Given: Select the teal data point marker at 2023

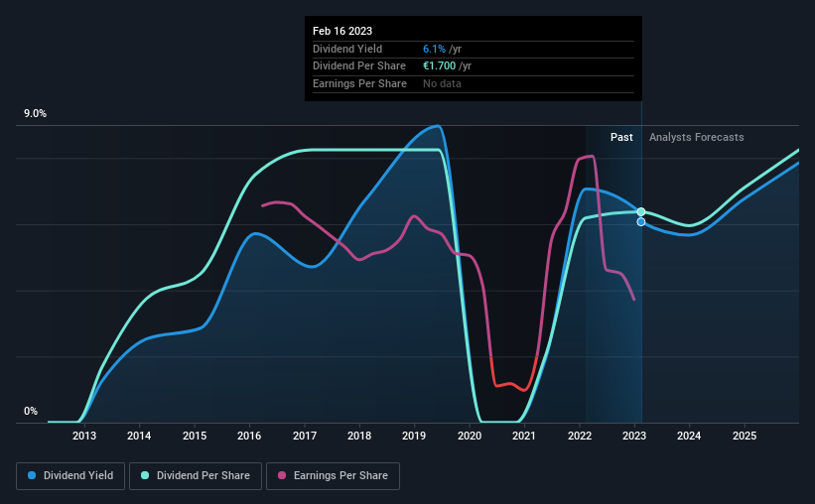Looking at the screenshot, I should coord(641,212).
